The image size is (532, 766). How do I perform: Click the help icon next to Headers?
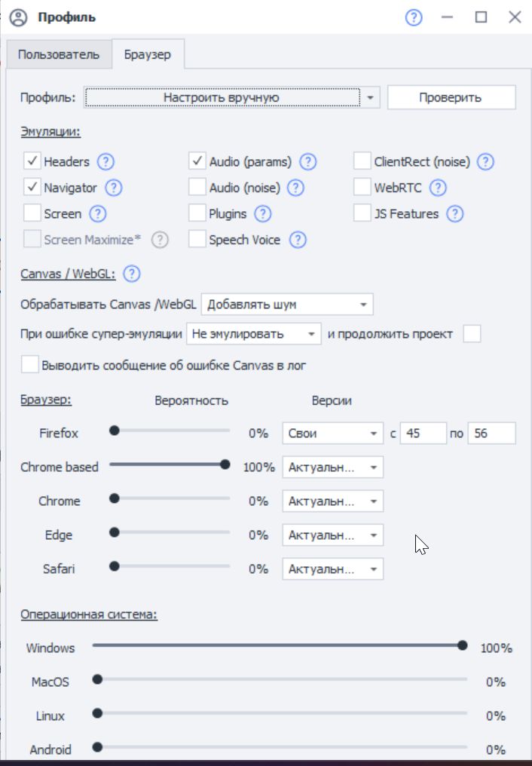click(105, 161)
